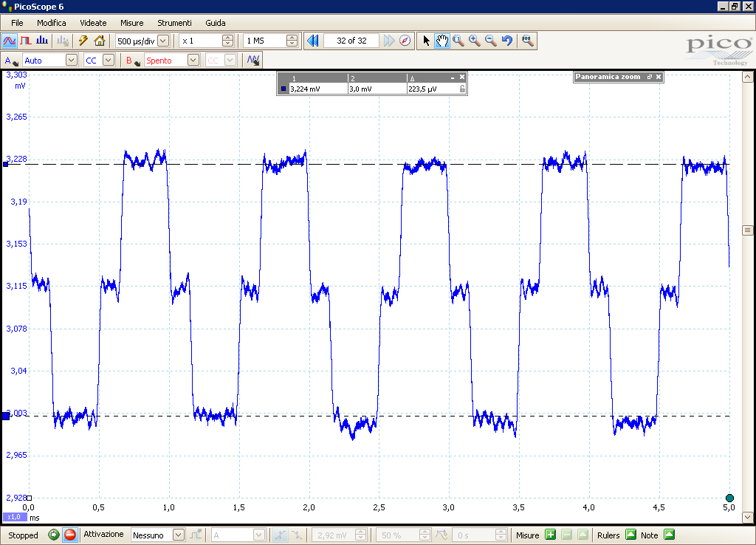Open channel A options button

[10, 61]
